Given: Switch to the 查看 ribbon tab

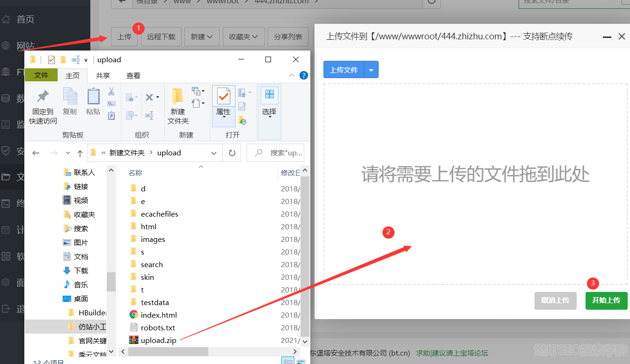Looking at the screenshot, I should point(133,75).
